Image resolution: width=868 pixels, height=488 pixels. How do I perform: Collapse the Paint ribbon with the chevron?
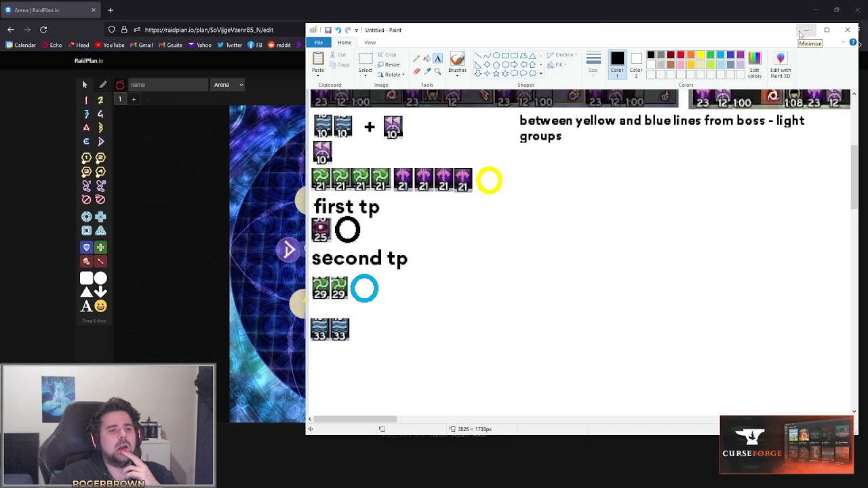pos(843,43)
